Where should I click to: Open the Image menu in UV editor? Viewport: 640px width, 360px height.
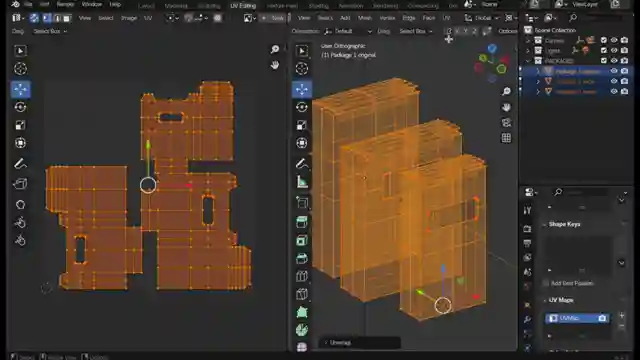[129, 18]
